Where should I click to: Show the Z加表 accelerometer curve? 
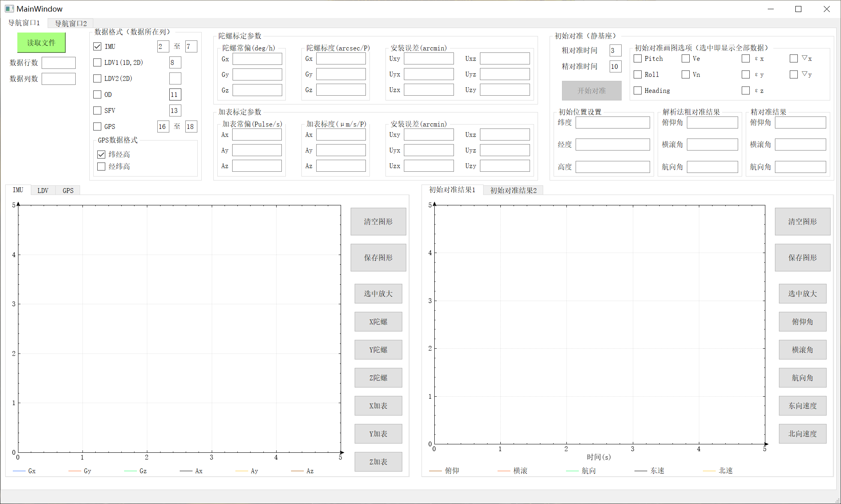pyautogui.click(x=378, y=462)
